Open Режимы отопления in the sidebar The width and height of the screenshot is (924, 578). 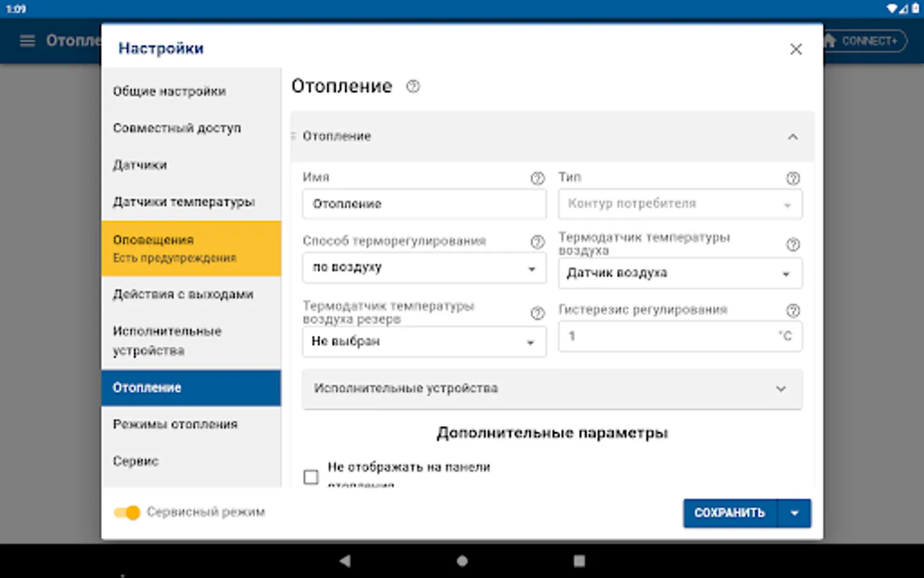(191, 425)
